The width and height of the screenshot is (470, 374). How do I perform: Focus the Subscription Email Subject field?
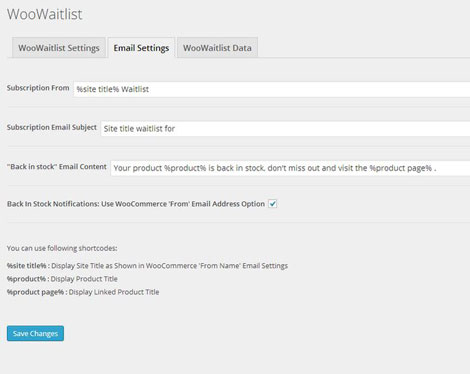pos(285,129)
